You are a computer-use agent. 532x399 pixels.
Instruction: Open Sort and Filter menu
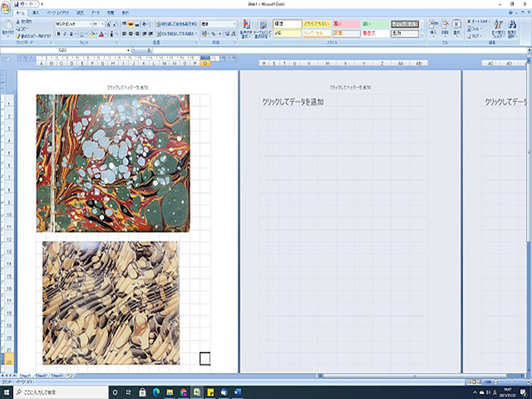coord(498,28)
